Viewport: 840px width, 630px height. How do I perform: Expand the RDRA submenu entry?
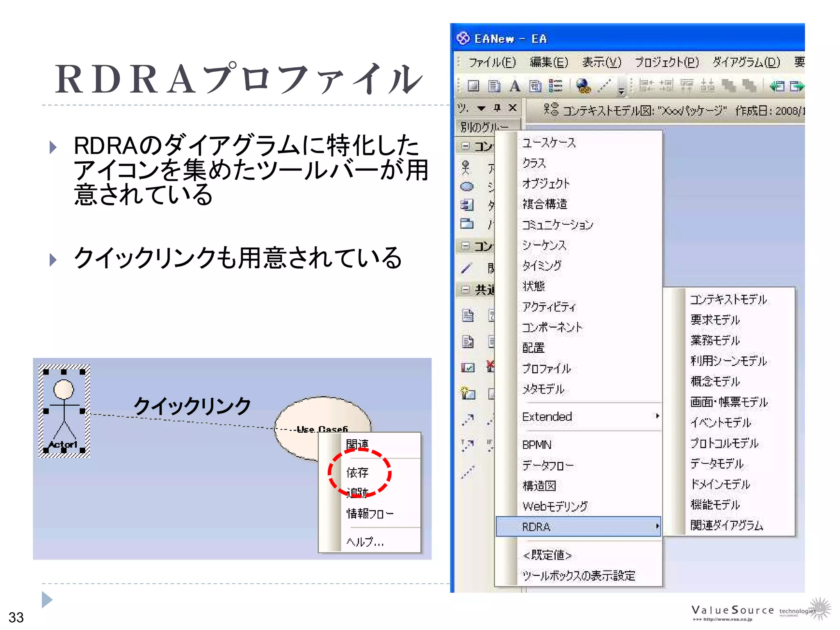[x=578, y=527]
